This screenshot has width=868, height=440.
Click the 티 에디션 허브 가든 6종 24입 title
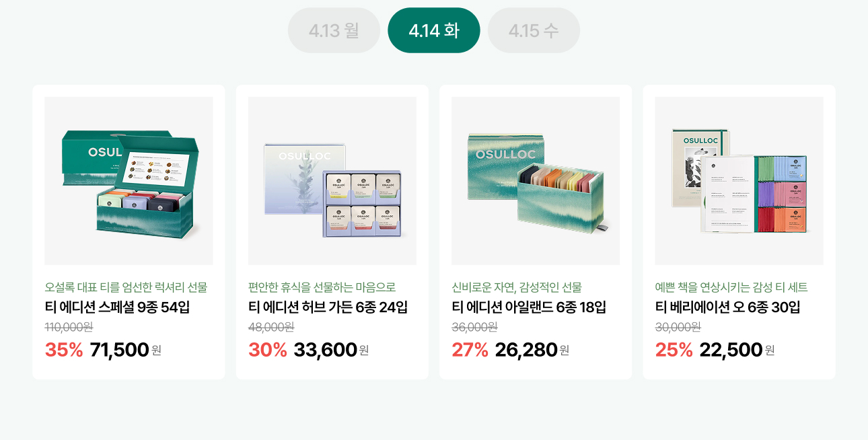click(328, 307)
